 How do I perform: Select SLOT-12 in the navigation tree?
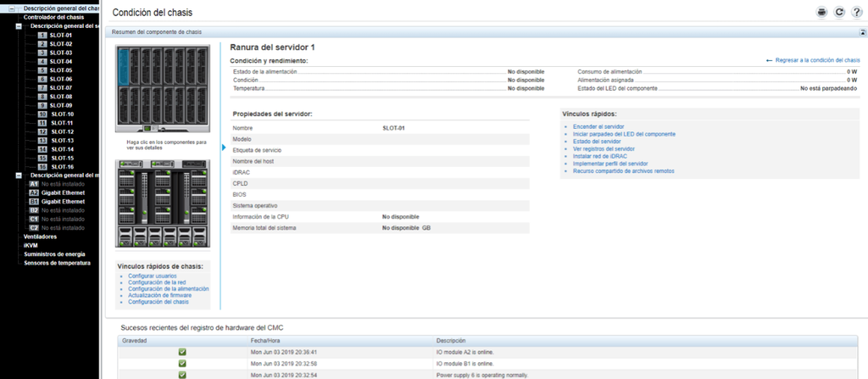tap(63, 131)
